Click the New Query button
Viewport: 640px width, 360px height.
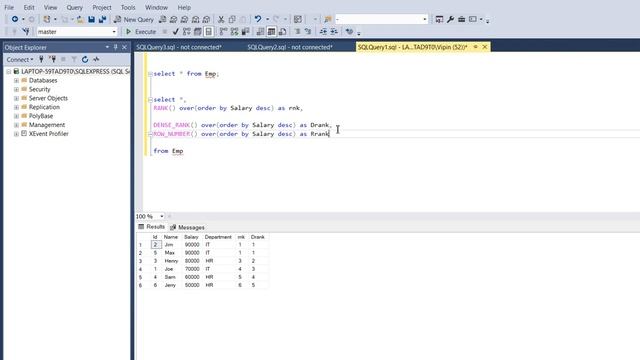click(134, 19)
